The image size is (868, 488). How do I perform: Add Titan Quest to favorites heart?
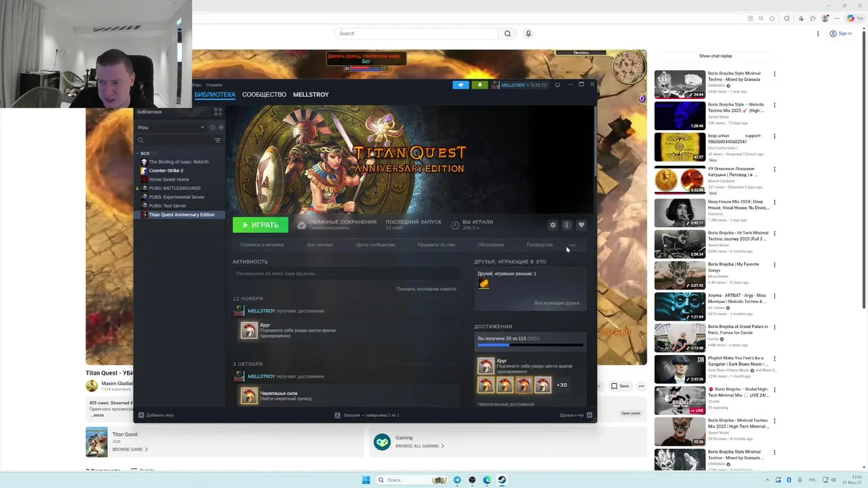pos(581,225)
